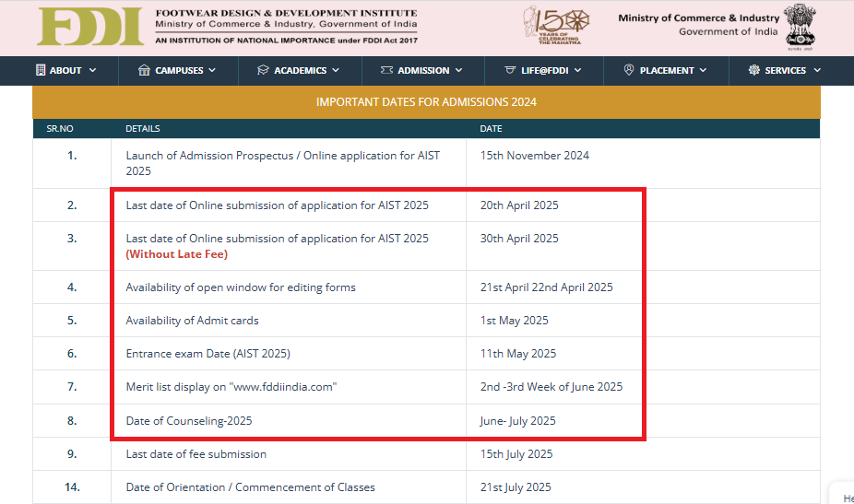854x504 pixels.
Task: Click the gear icon beside SERVICES
Action: (x=753, y=70)
